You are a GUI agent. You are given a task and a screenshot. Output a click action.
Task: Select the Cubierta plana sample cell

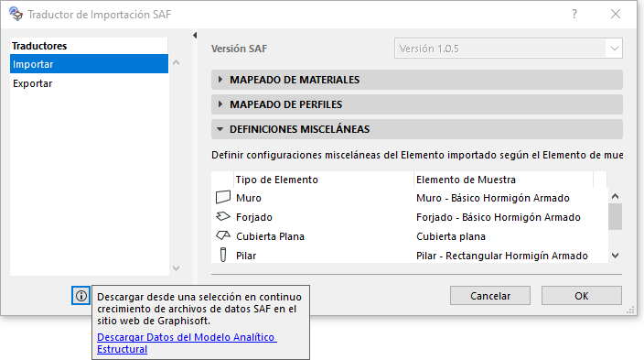point(451,236)
